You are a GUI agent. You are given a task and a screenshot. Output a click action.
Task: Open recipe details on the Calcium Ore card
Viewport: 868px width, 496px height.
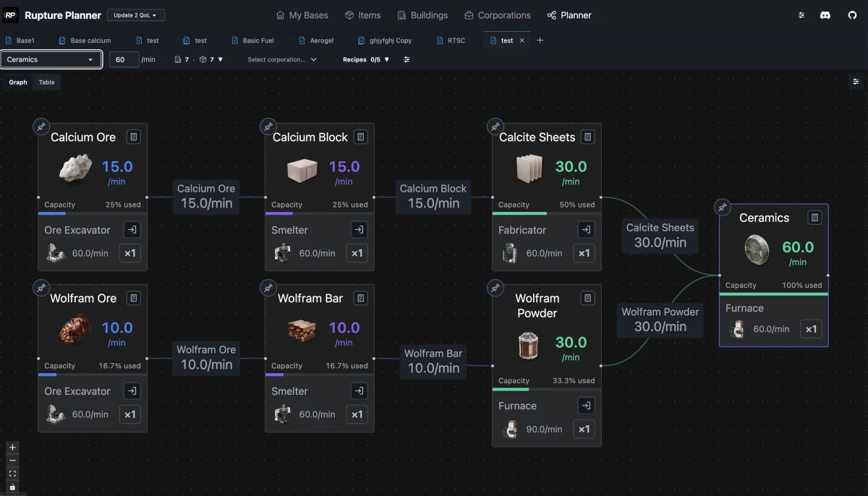[134, 137]
